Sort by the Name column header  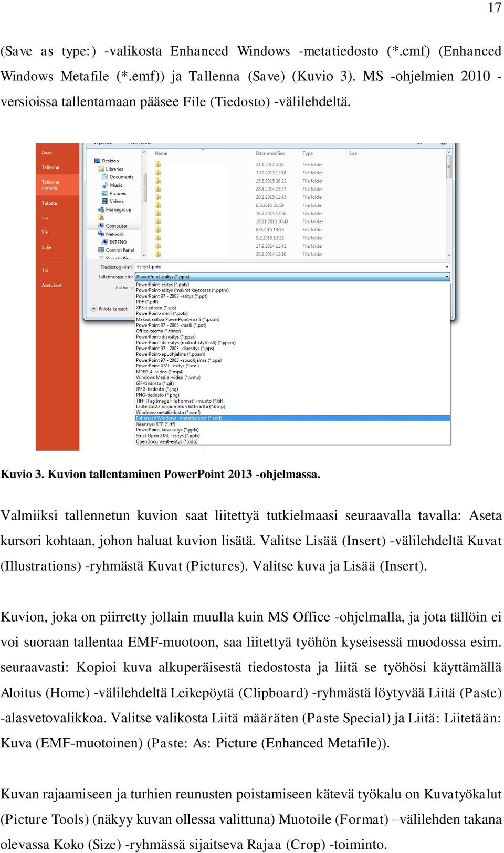(161, 154)
